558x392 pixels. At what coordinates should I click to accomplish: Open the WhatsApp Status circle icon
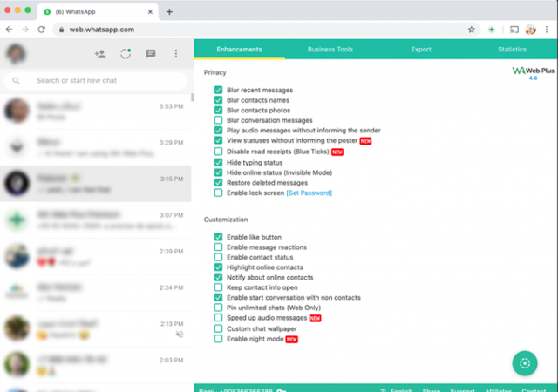click(126, 54)
